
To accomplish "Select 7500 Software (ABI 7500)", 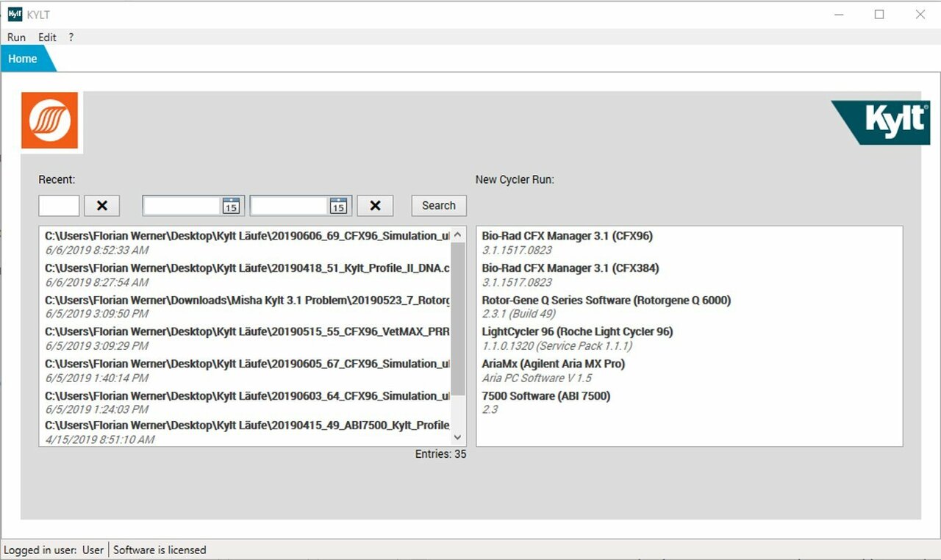I will [x=545, y=395].
